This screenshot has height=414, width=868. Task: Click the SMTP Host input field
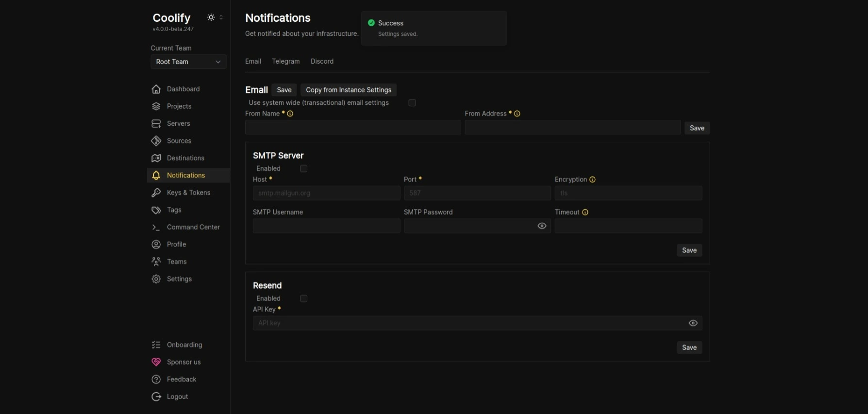[x=326, y=193]
